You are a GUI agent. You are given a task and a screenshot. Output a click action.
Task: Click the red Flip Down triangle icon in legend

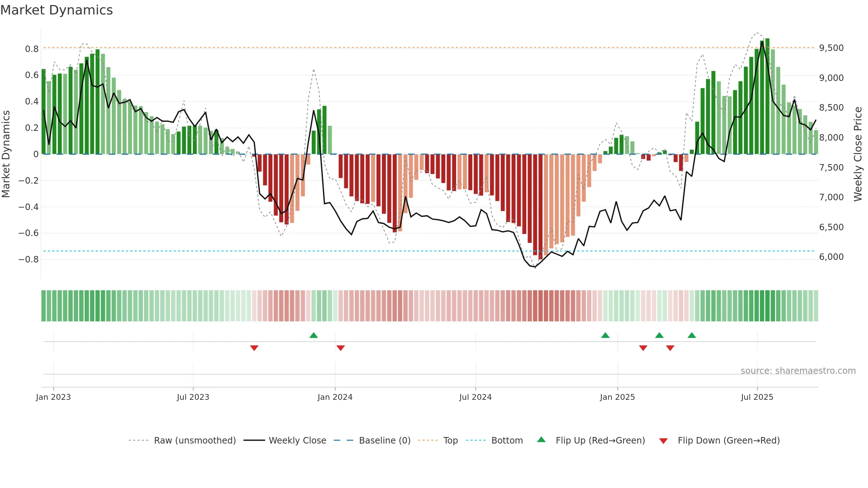pyautogui.click(x=663, y=441)
